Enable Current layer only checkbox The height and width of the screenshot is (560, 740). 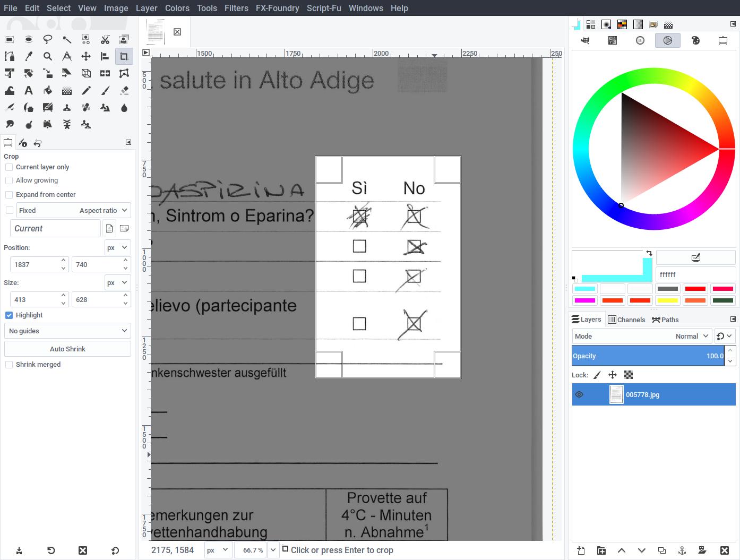(9, 167)
